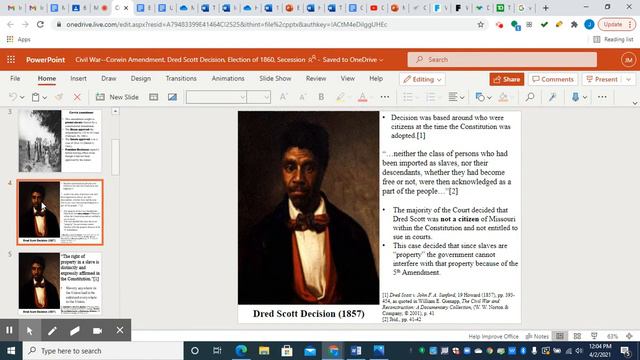Screen dimensions: 640x360
Task: Click the browser Update button
Action: (617, 24)
